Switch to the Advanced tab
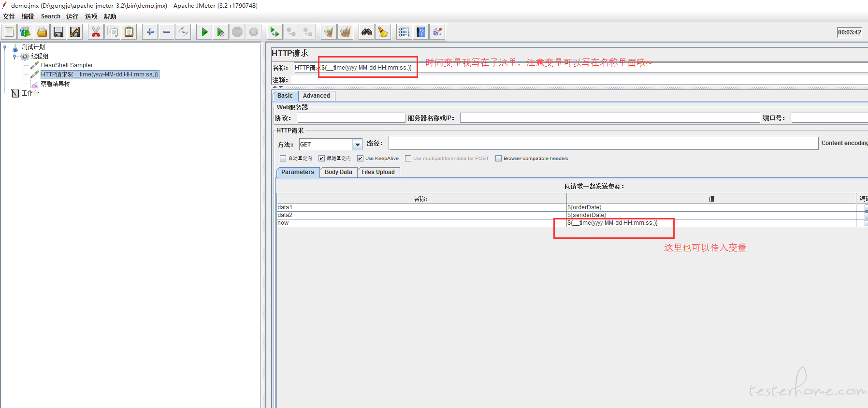Viewport: 868px width, 408px height. tap(317, 96)
